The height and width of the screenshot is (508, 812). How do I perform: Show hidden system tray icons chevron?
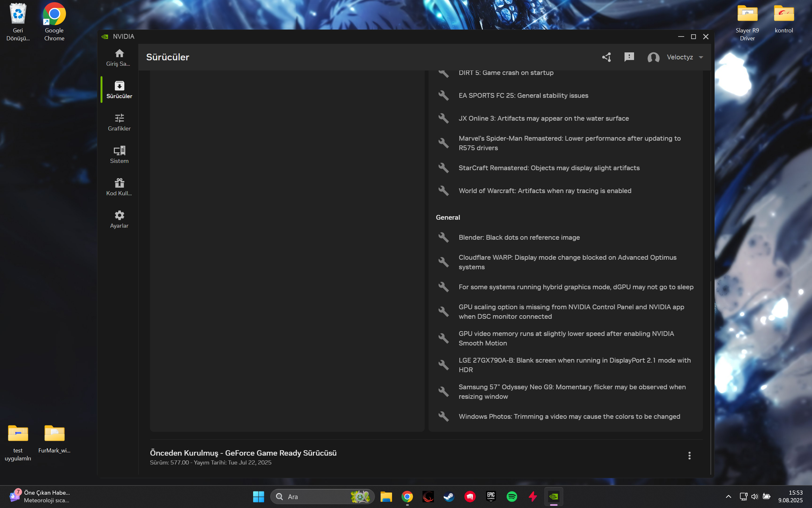(x=729, y=497)
